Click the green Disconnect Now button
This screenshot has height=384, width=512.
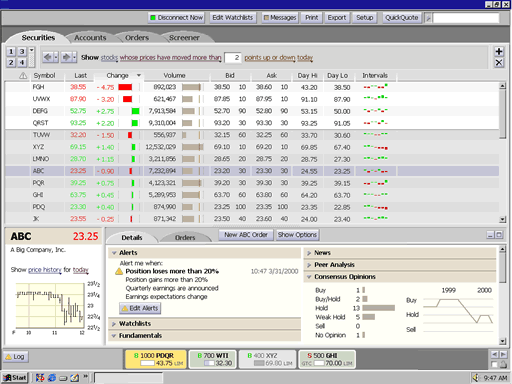click(x=176, y=18)
